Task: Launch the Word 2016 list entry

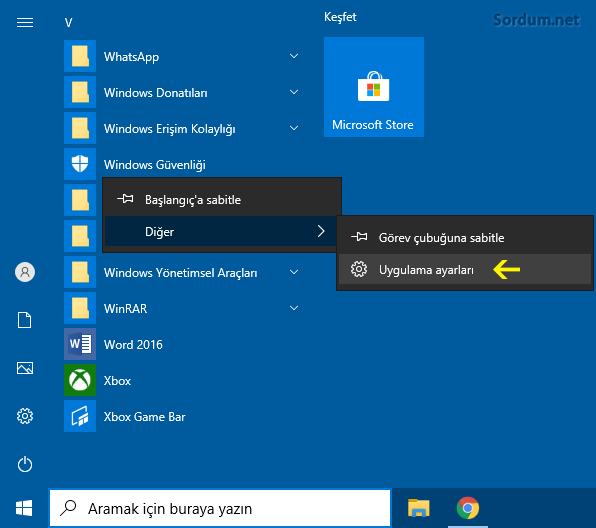Action: [185, 344]
